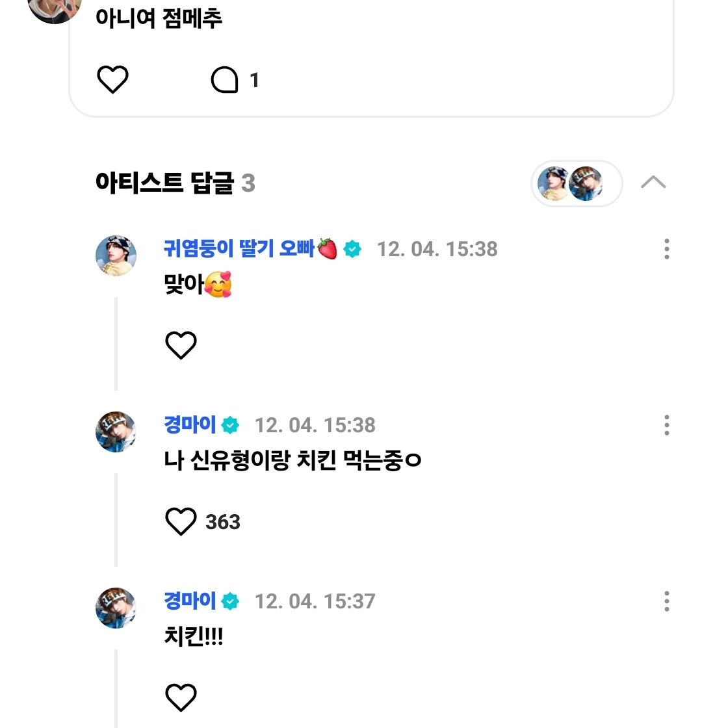
Task: Tap 경마이 name on 15:38 reply
Action: tap(190, 425)
